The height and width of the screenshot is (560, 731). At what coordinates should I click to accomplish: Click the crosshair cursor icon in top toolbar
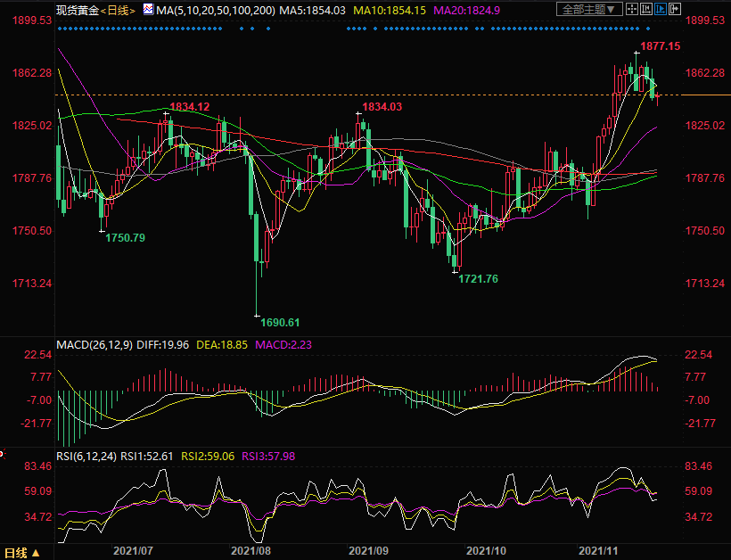(x=631, y=9)
